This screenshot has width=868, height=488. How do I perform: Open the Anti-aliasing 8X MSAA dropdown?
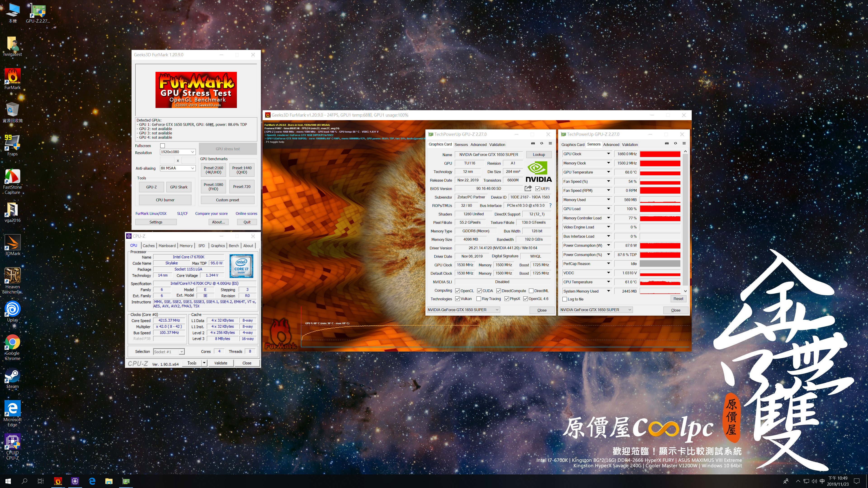coord(178,168)
